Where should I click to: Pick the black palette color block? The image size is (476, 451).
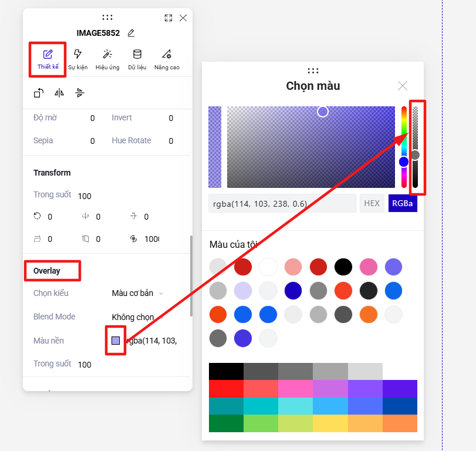tap(226, 371)
